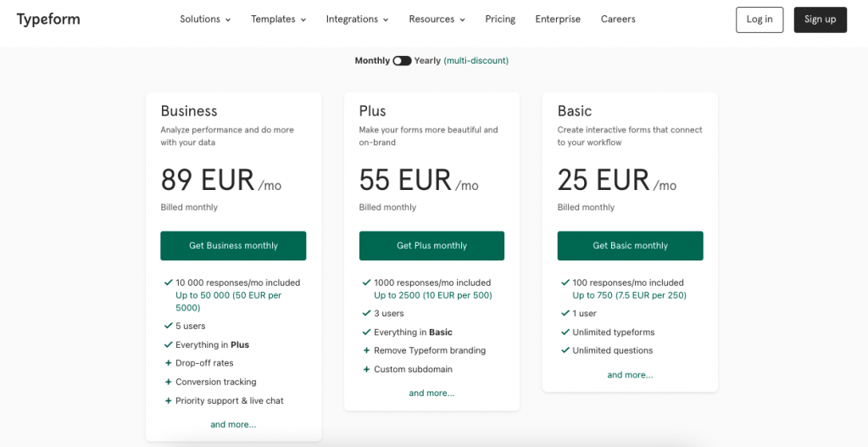Viewport: 868px width, 447px height.
Task: Select the Monthly billing label
Action: 373,61
